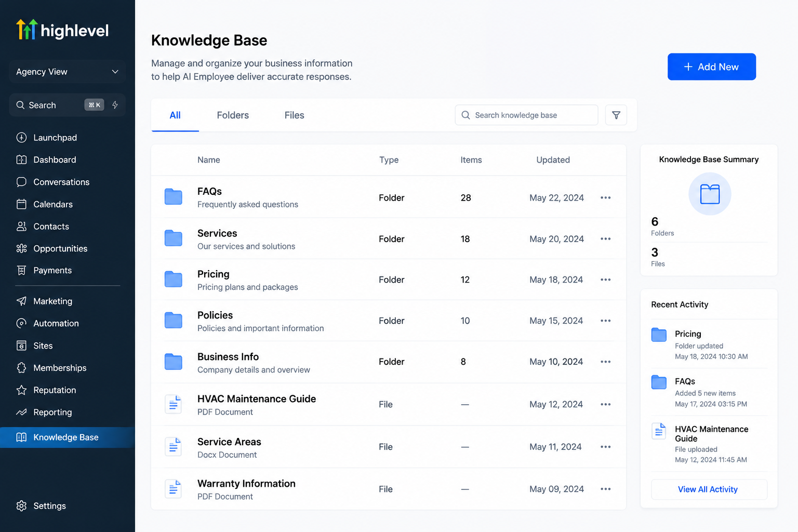Open the filter funnel button
798x532 pixels.
616,115
